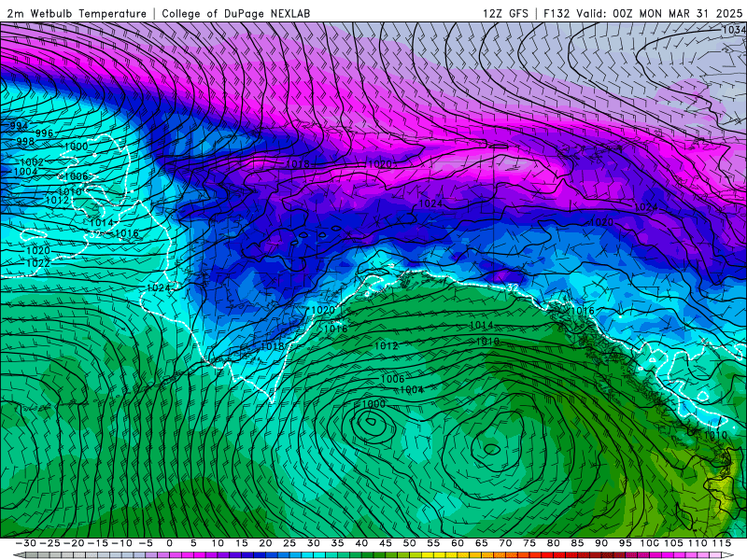The image size is (747, 560).
Task: Click the 1022 isobar label
Action: [x=38, y=263]
